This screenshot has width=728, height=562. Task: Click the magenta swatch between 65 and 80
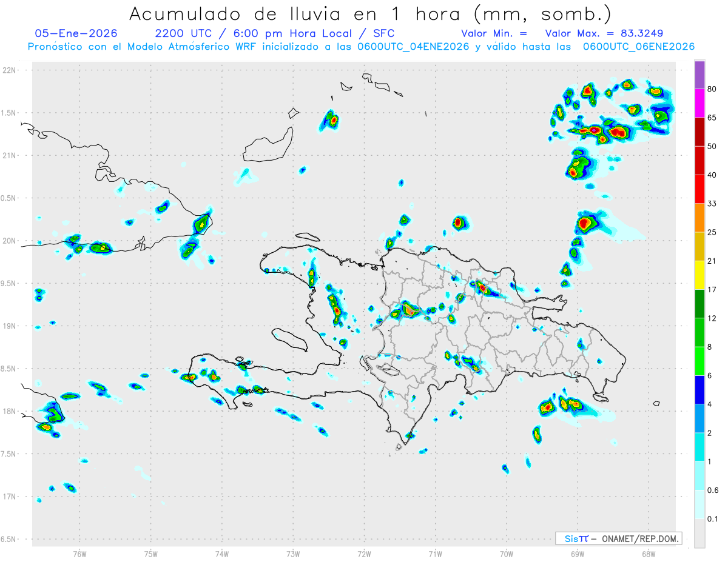[699, 103]
